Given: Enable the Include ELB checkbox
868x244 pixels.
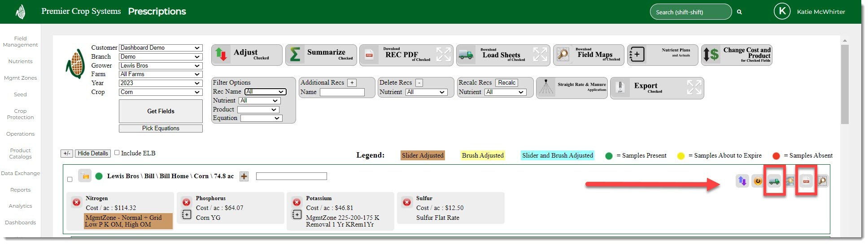Looking at the screenshot, I should click(x=117, y=153).
